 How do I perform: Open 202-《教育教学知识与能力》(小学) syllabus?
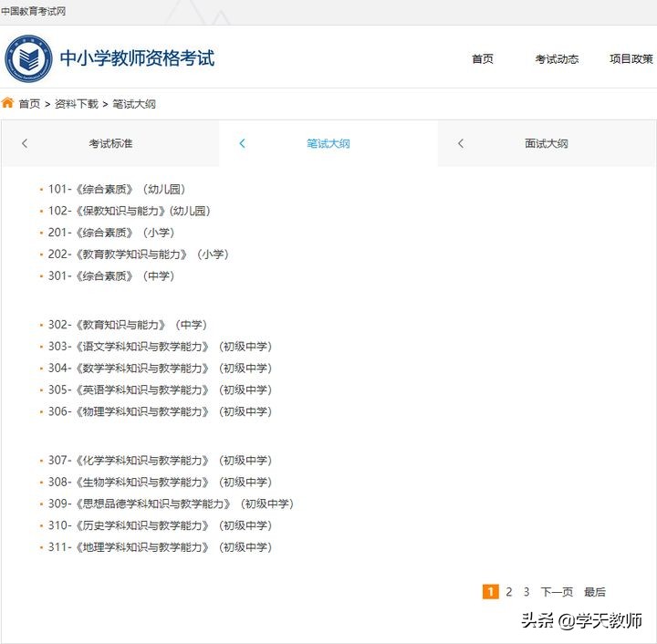(x=139, y=254)
